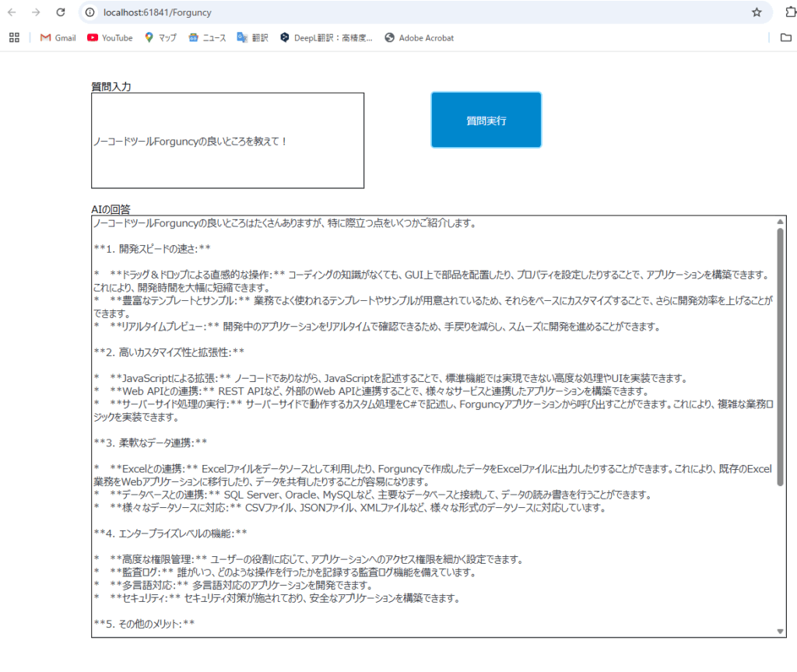Click the **リアルタイムプレビュー:** bullet line
Viewport: 797px width, 672px height.
pos(377,327)
